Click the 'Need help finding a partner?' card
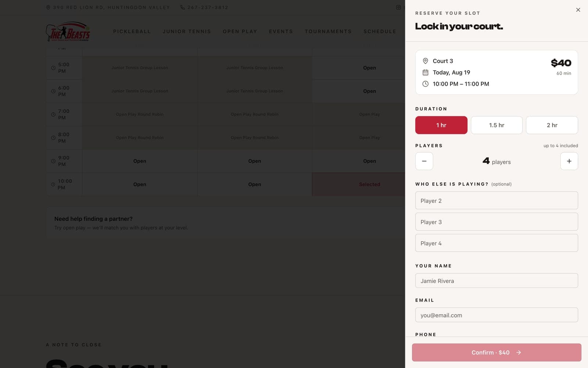The height and width of the screenshot is (368, 588). tap(225, 223)
